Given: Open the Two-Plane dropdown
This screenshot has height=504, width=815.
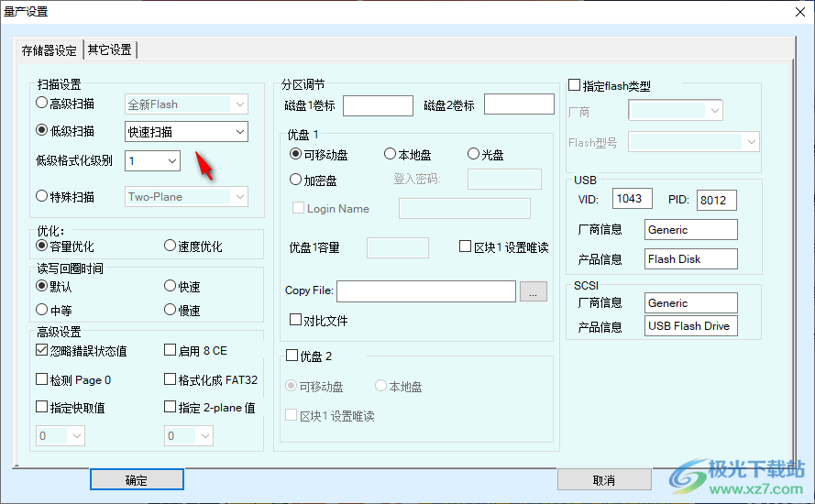Looking at the screenshot, I should (x=186, y=197).
